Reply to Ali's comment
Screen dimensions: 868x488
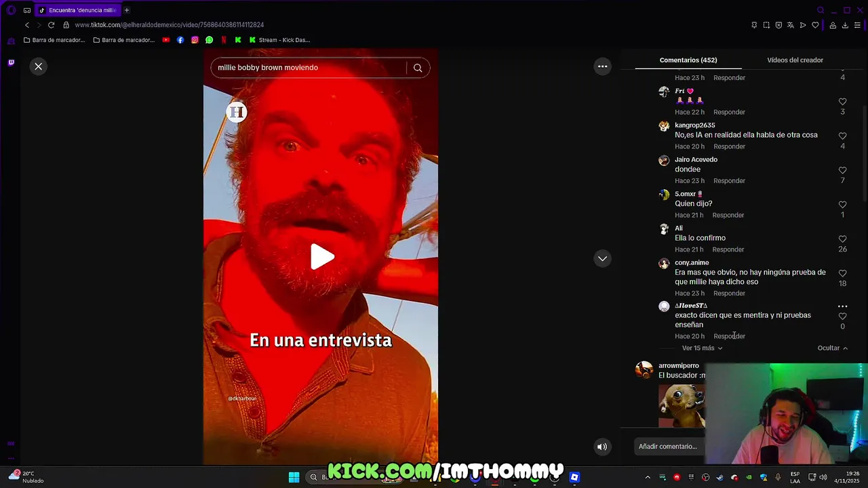tap(728, 250)
